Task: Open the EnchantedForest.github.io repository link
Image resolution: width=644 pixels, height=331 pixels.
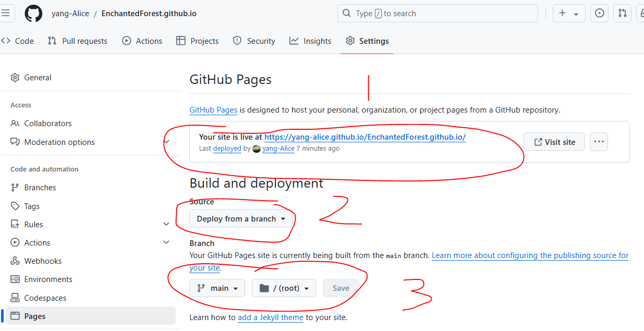Action: tap(149, 14)
